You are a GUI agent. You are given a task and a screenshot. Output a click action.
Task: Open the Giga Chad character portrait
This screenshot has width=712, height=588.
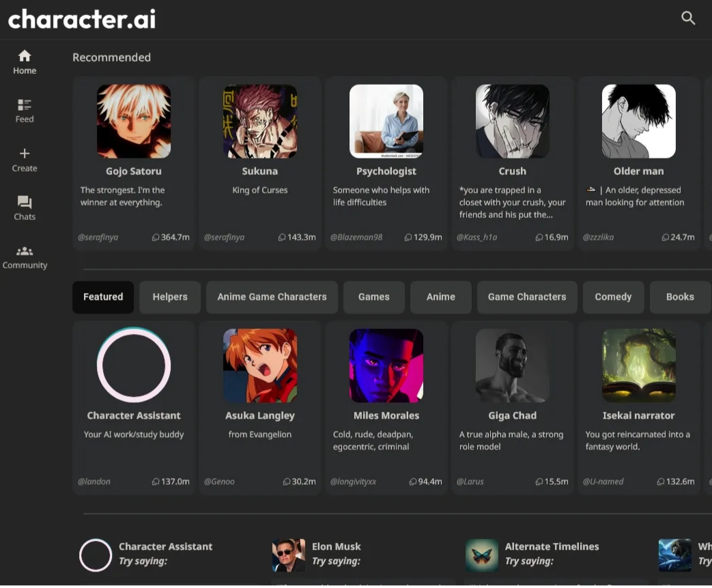tap(513, 365)
